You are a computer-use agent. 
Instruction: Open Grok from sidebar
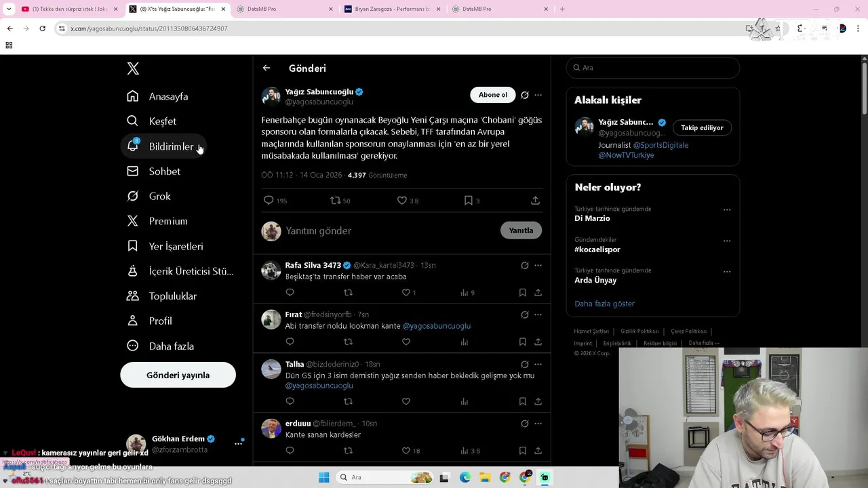click(149, 197)
